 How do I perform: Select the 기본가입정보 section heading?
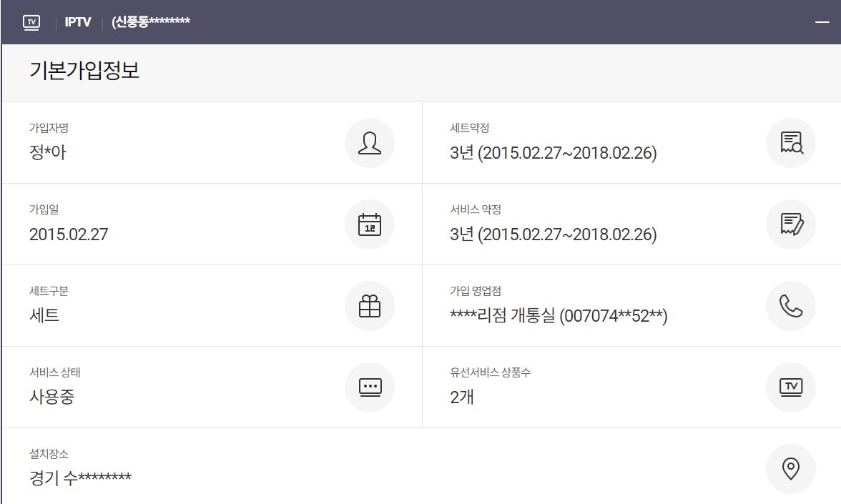84,71
